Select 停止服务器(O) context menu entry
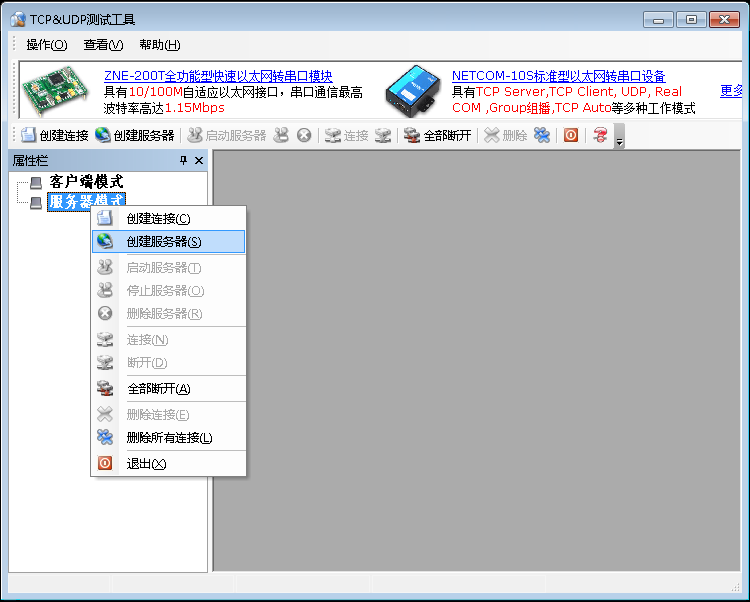Image resolution: width=750 pixels, height=602 pixels. tap(168, 291)
